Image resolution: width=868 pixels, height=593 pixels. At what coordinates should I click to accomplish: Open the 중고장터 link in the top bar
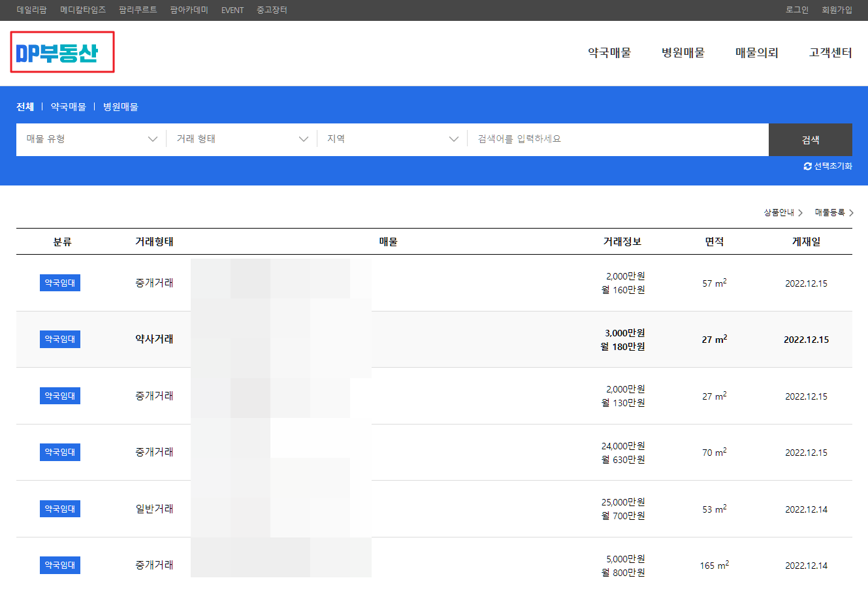[272, 10]
